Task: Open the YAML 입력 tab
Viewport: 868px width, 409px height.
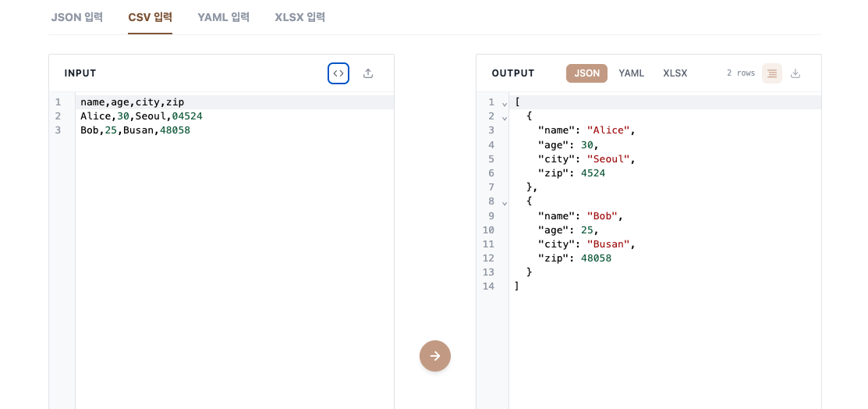Action: pos(224,17)
